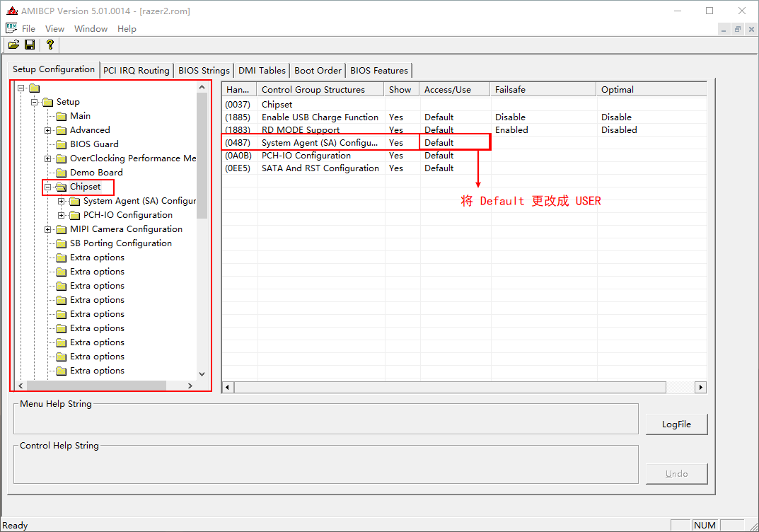Screen dimensions: 759x532
Task: Click the AMIBCP app icon in title bar
Action: [x=12, y=11]
